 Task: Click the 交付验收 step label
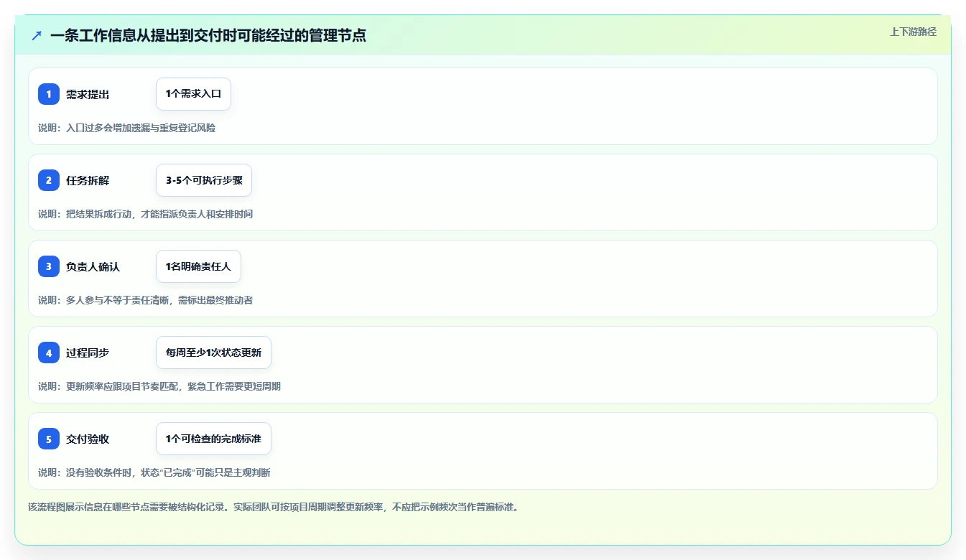88,439
